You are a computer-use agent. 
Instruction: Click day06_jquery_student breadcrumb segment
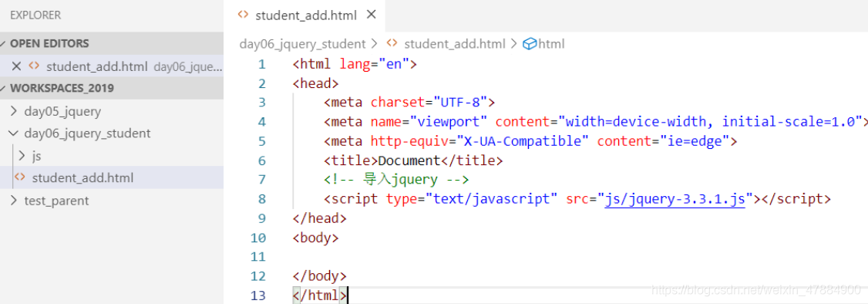click(302, 44)
